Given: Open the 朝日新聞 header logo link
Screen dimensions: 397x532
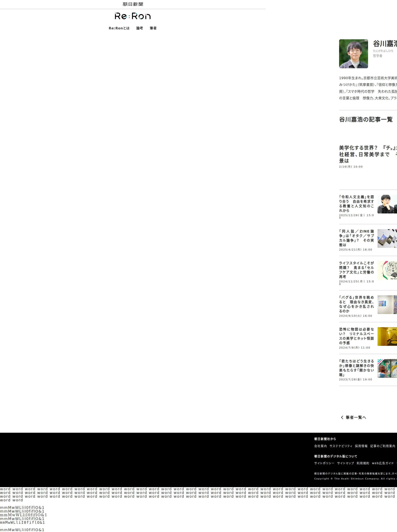Looking at the screenshot, I should [x=133, y=4].
